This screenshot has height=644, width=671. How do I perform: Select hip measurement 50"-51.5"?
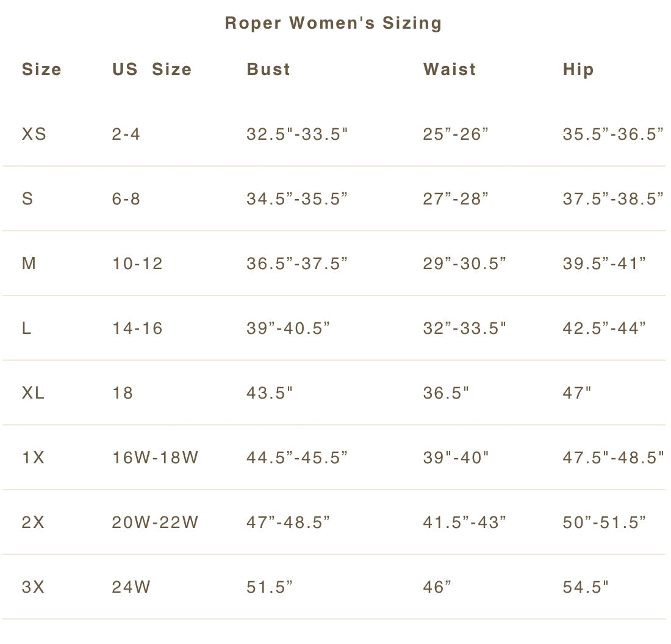click(605, 523)
